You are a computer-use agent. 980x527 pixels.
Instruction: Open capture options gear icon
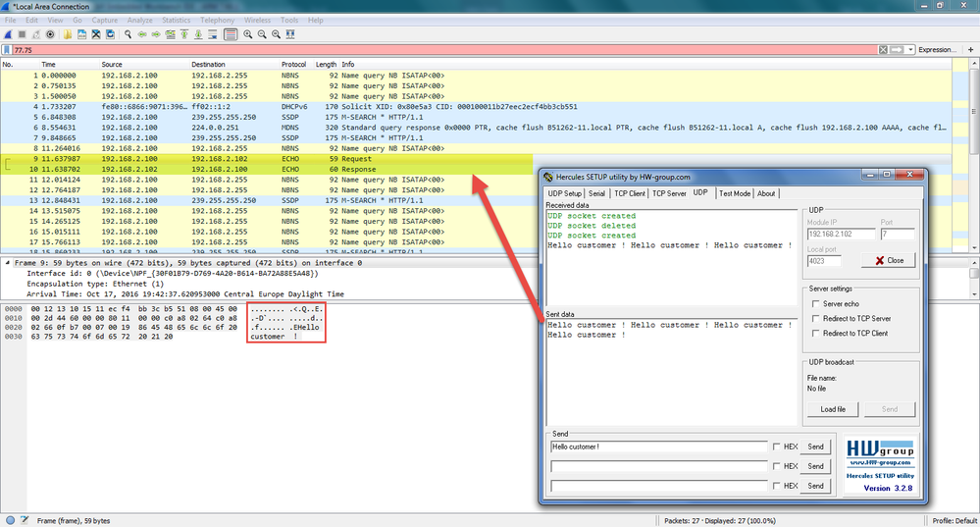(51, 34)
